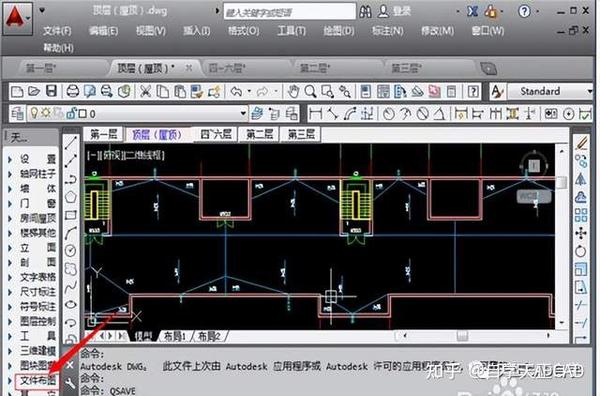Click the Linear dimension icon
The width and height of the screenshot is (600, 396).
point(315,114)
